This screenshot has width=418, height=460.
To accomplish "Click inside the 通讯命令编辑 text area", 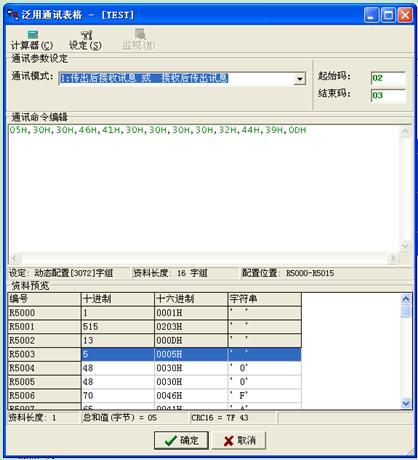I will (204, 188).
